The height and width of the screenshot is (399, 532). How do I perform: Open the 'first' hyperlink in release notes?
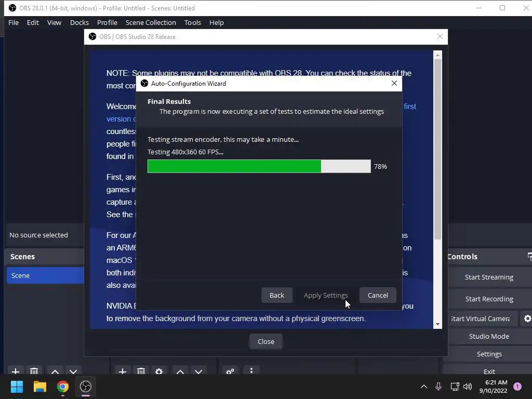410,107
